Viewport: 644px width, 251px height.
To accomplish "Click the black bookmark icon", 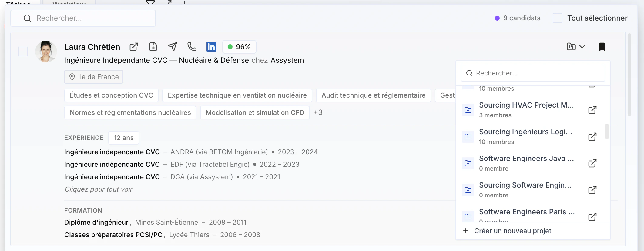I will 602,47.
